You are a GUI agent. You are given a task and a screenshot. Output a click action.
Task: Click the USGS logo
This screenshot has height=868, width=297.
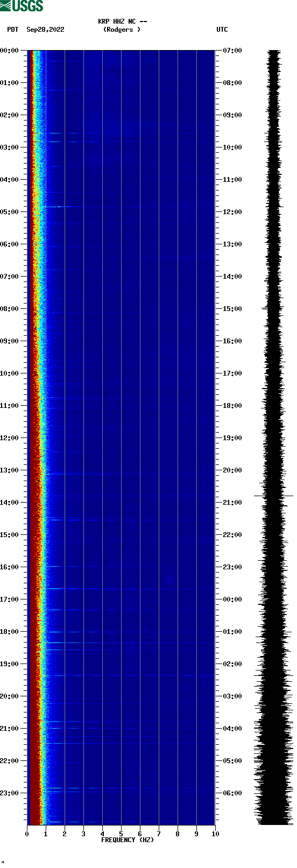point(22,6)
